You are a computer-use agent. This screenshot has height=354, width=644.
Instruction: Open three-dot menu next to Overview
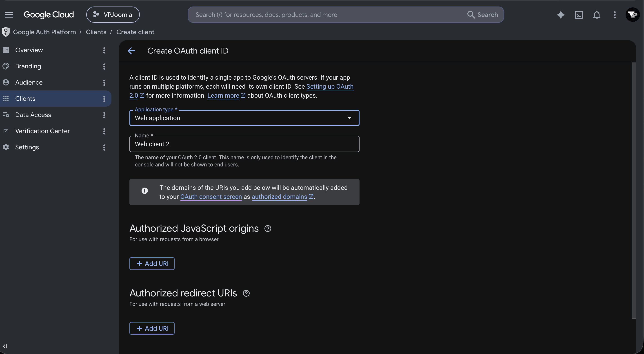tap(104, 50)
